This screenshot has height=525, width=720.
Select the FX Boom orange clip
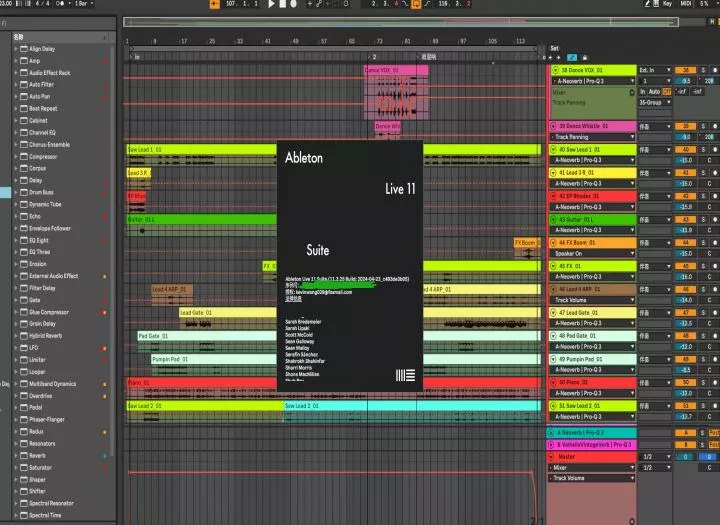(527, 243)
